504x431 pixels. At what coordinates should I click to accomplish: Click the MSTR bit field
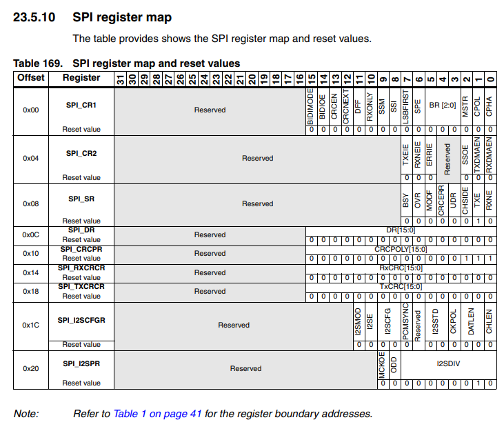coord(465,107)
